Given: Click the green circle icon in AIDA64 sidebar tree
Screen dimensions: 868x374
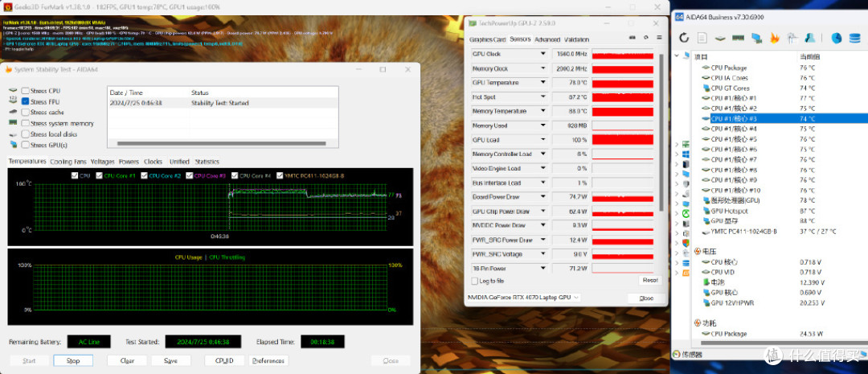Looking at the screenshot, I should tap(686, 214).
